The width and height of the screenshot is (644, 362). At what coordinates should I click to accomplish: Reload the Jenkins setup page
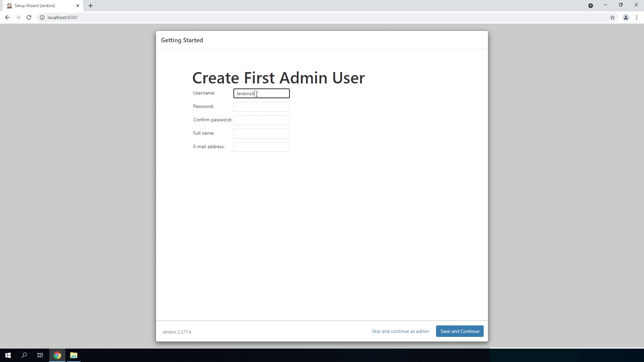click(x=29, y=17)
